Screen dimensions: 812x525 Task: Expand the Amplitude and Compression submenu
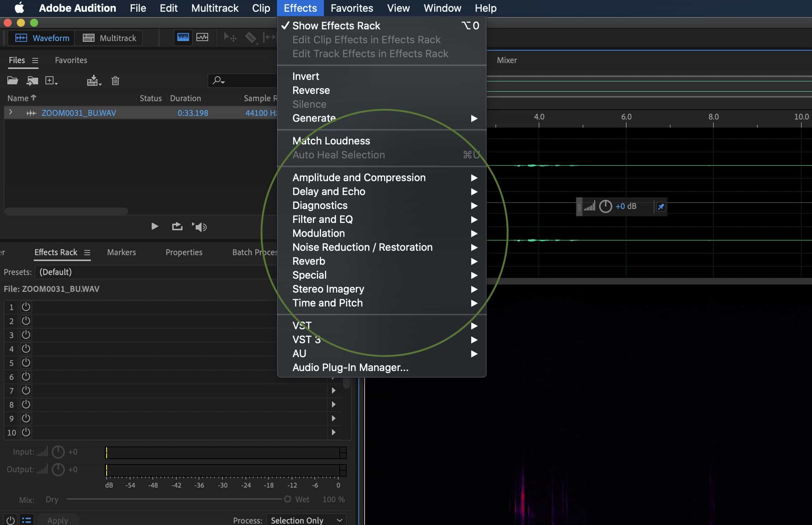[x=381, y=178]
